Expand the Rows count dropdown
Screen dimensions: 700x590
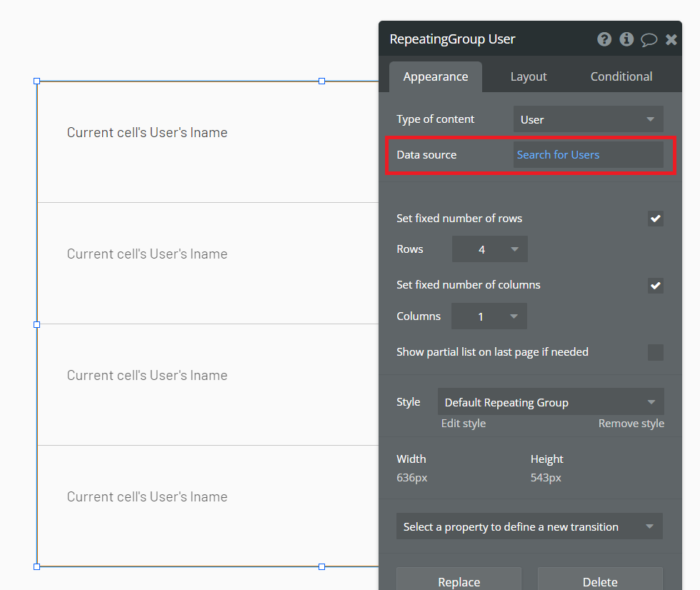(490, 249)
